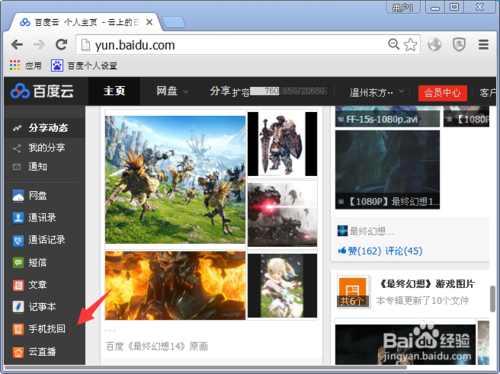
Task: Bookmark page with star icon
Action: [410, 45]
